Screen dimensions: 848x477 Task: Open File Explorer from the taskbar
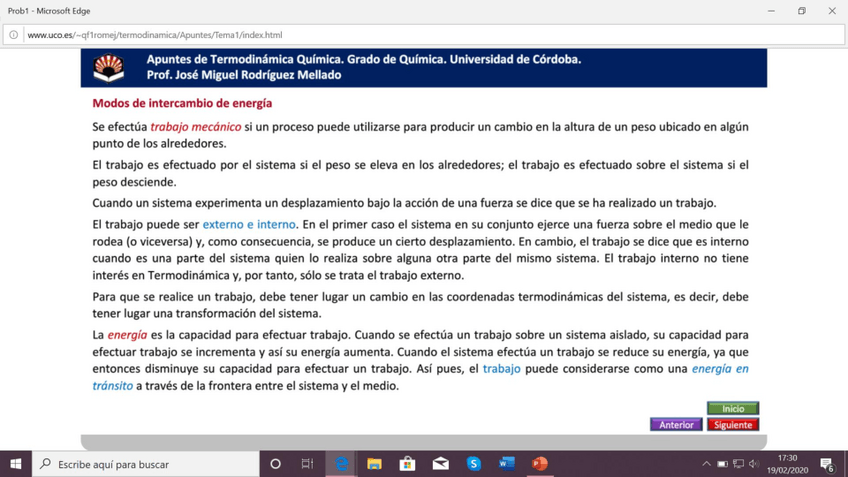[x=374, y=464]
